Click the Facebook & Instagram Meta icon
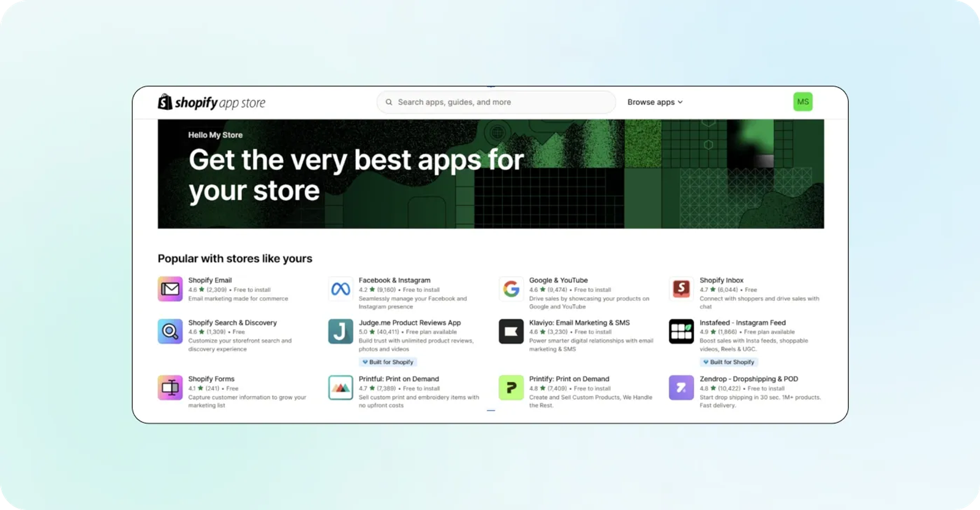Image resolution: width=980 pixels, height=510 pixels. (x=341, y=289)
